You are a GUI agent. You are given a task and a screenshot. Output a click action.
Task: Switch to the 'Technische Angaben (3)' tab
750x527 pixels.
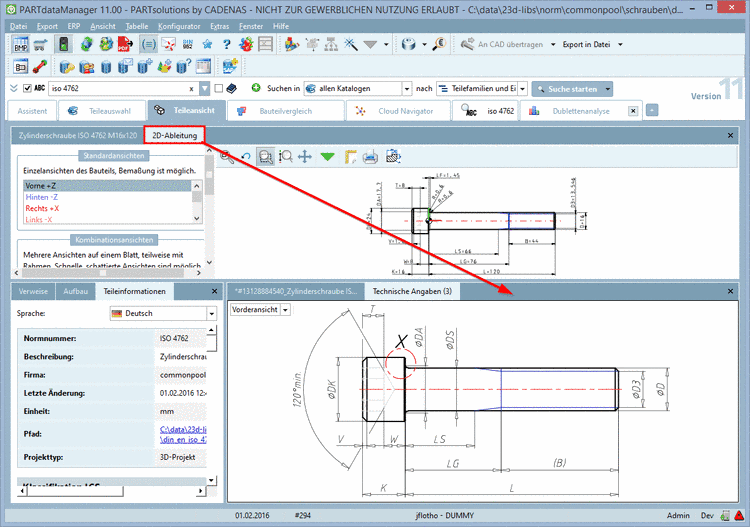click(410, 291)
